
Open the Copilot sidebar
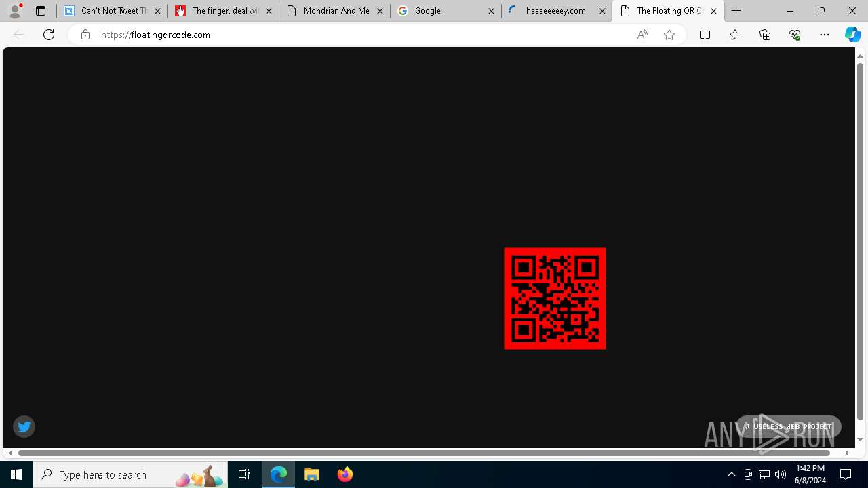point(852,35)
